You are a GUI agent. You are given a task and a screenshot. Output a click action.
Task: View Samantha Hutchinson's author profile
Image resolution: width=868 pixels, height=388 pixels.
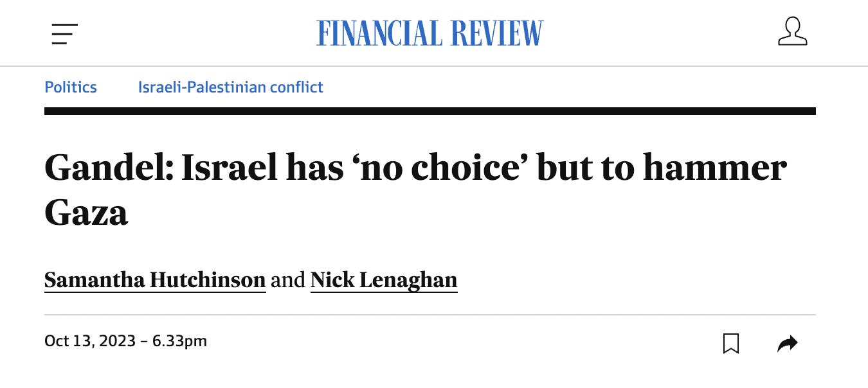tap(154, 279)
